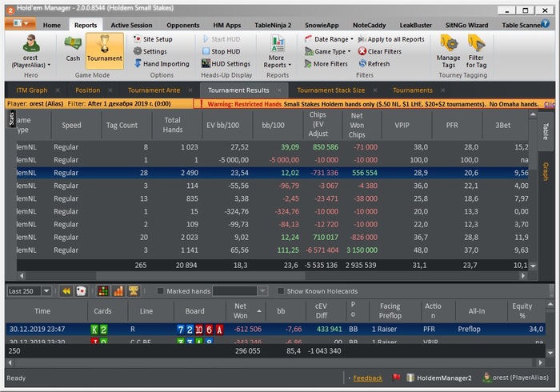Screen dimensions: 560x392
Task: Open Hand Importing
Action: 162,64
